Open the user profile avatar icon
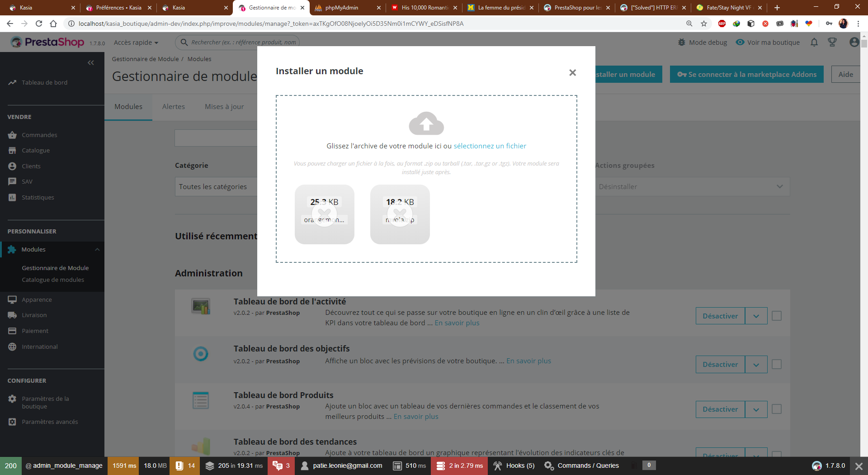This screenshot has height=475, width=868. click(854, 42)
